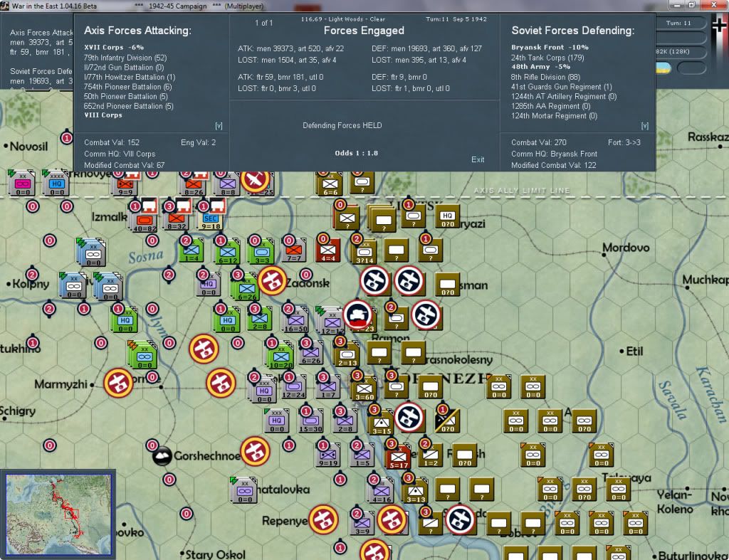Viewport: 729px width, 560px height.
Task: Select the green 6=26 infantry stack
Action: (x=246, y=289)
